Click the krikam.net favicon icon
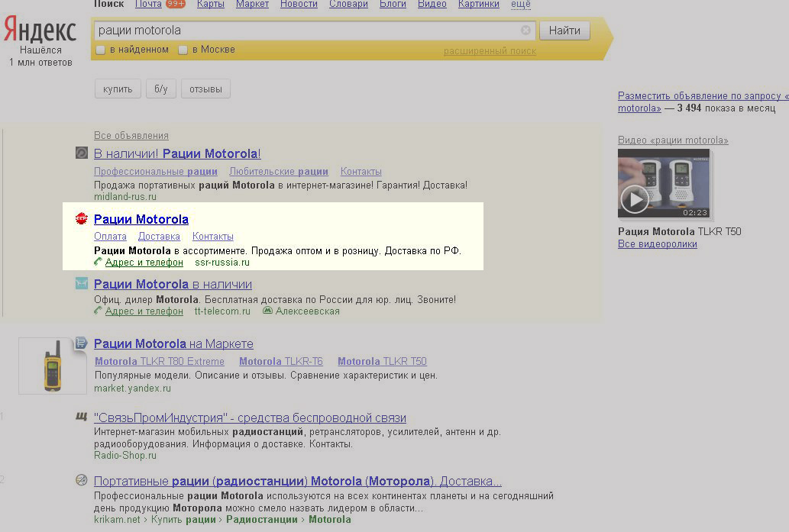The image size is (789, 532). click(82, 480)
